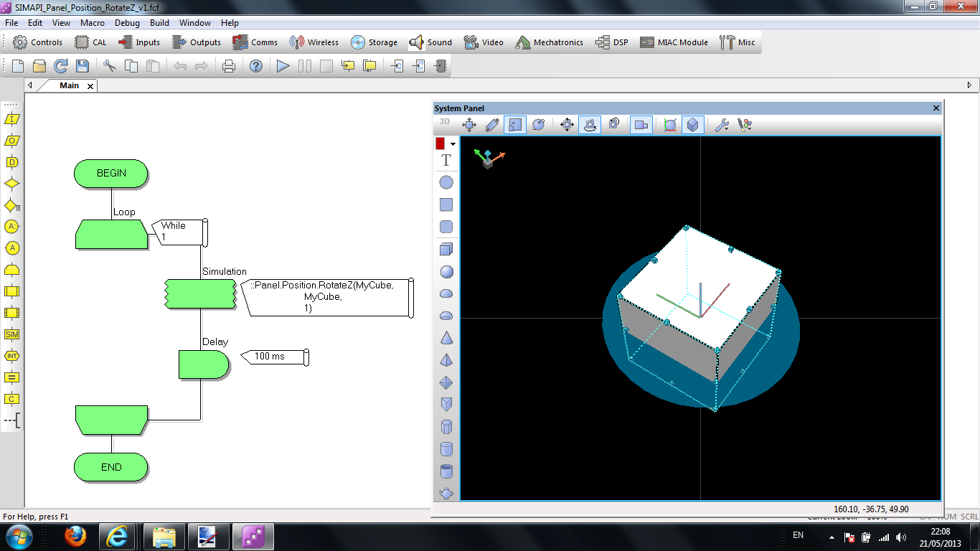Toggle object rotate mode in System Panel
The width and height of the screenshot is (980, 551).
539,125
